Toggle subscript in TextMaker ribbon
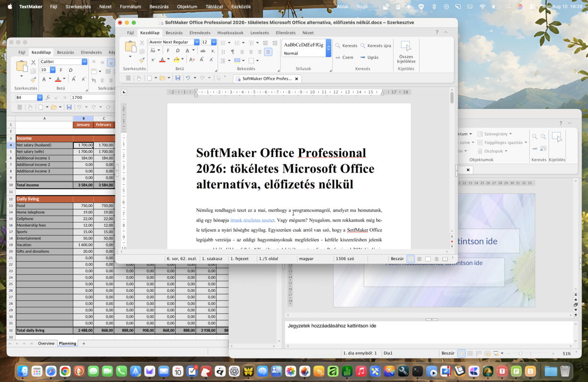The image size is (588, 382). (x=212, y=51)
